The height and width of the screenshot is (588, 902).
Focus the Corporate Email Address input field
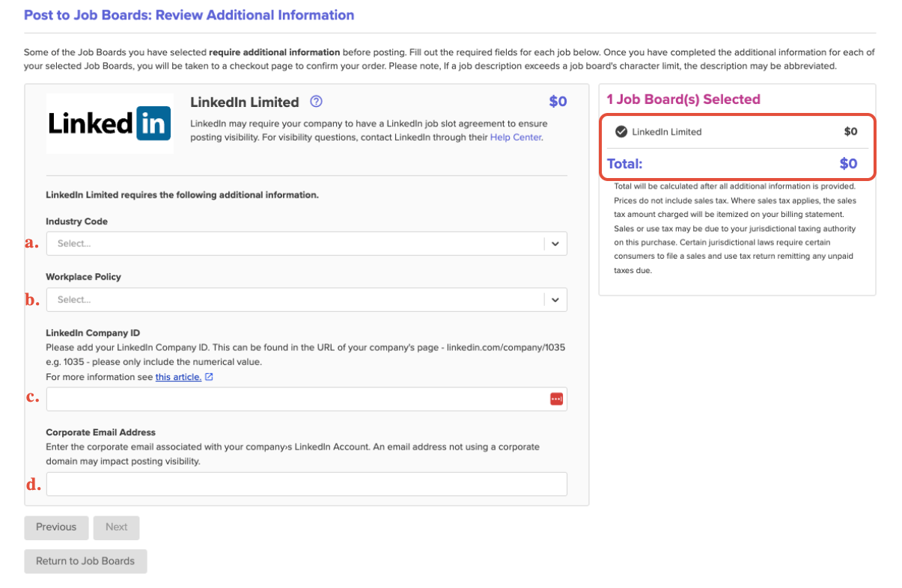tap(306, 484)
